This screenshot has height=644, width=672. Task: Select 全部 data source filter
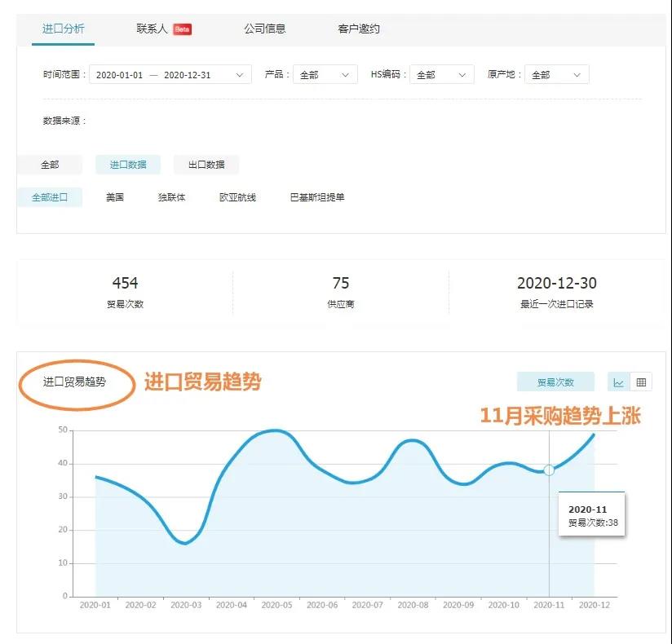click(50, 165)
